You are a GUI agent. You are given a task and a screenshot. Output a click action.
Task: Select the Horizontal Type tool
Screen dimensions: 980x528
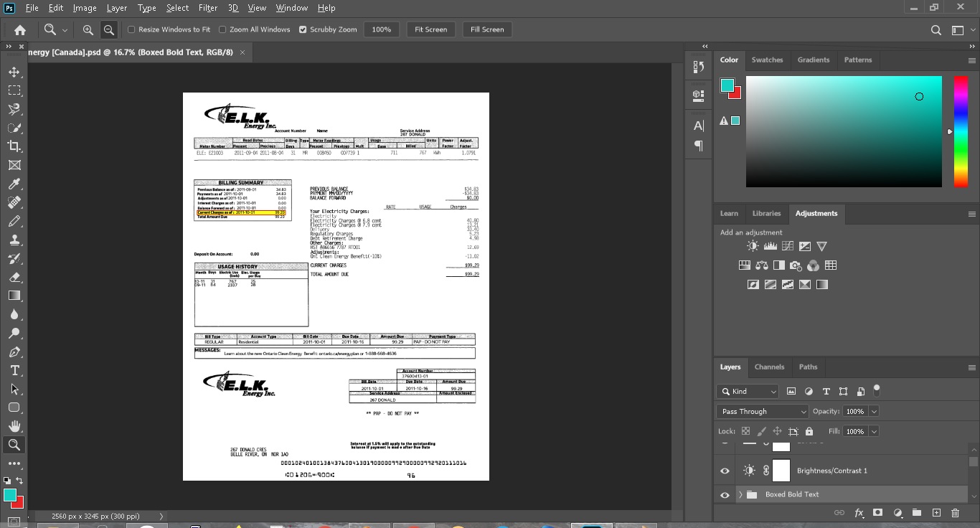coord(14,370)
